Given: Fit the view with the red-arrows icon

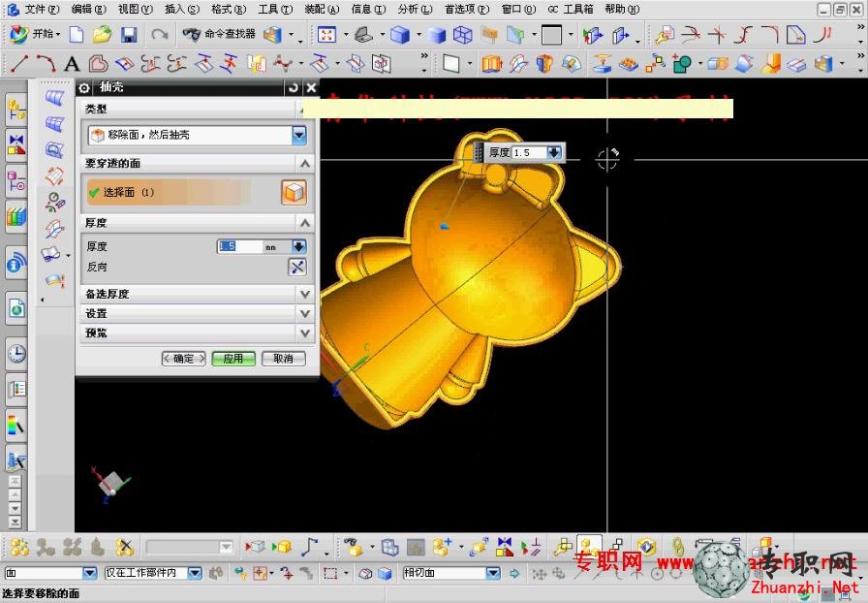Looking at the screenshot, I should 326,36.
